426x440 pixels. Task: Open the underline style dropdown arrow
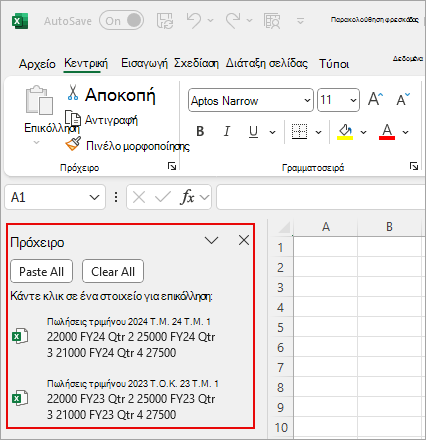point(272,132)
